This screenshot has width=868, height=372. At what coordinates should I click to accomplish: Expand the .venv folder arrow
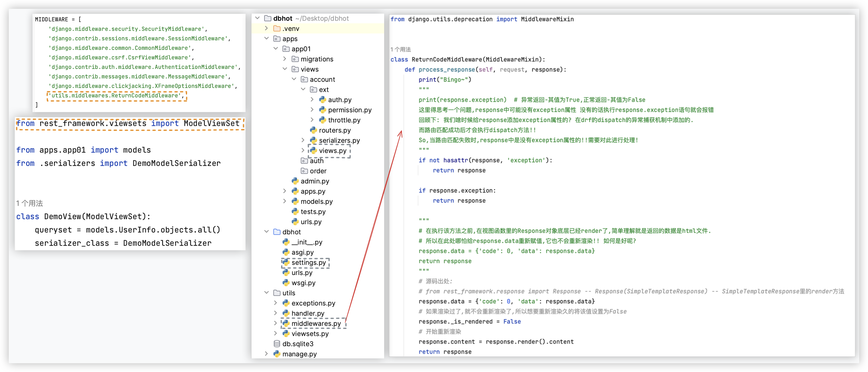pyautogui.click(x=266, y=28)
